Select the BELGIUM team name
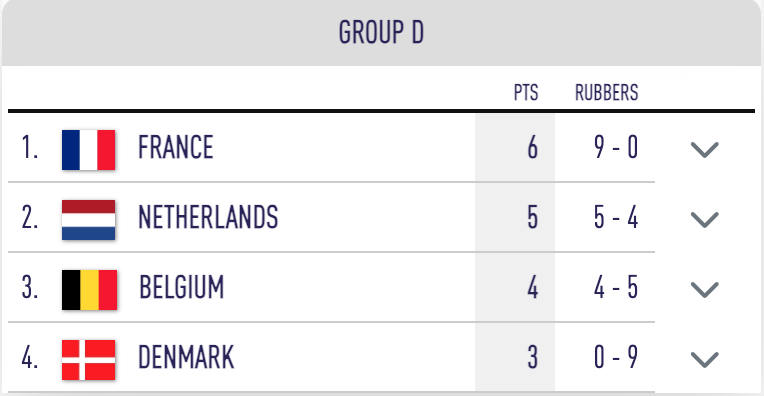The height and width of the screenshot is (396, 764). [181, 287]
